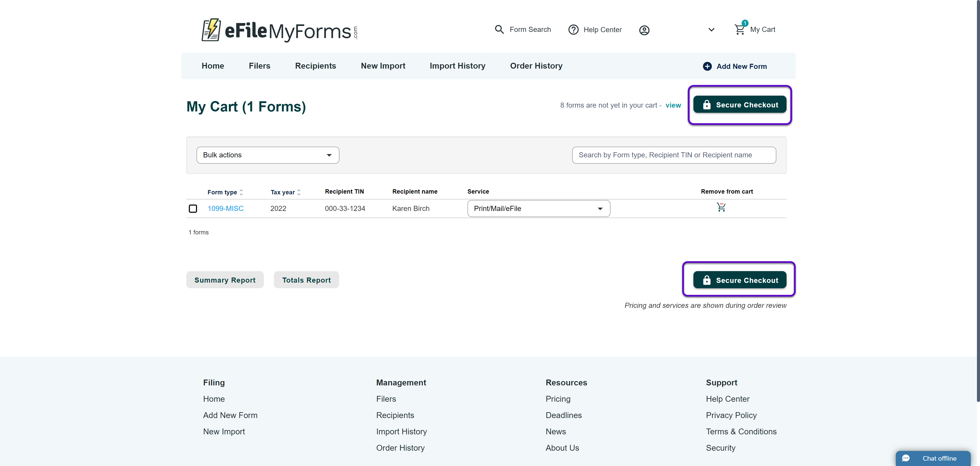The width and height of the screenshot is (980, 466).
Task: Expand the Bulk actions dropdown
Action: (x=267, y=155)
